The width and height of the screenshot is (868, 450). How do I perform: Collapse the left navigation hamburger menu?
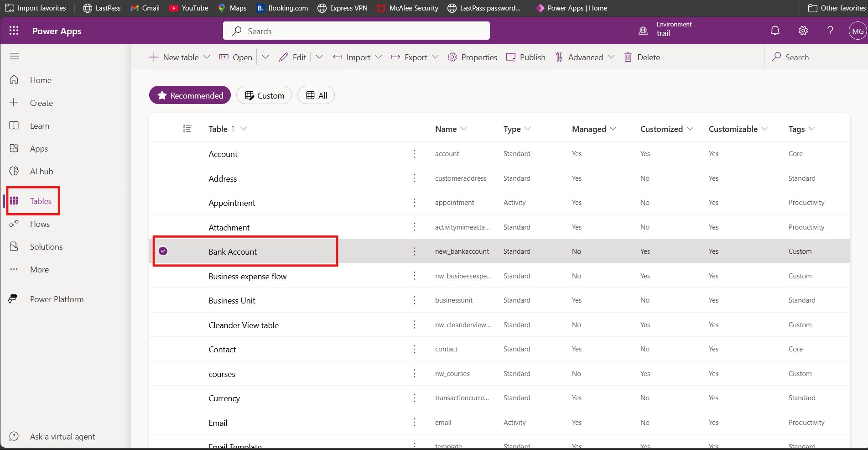(x=15, y=56)
